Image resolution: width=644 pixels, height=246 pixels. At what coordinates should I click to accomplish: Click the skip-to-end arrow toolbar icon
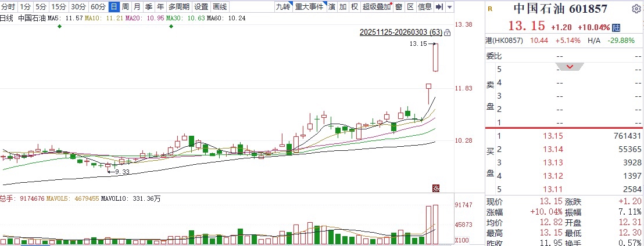(x=439, y=6)
